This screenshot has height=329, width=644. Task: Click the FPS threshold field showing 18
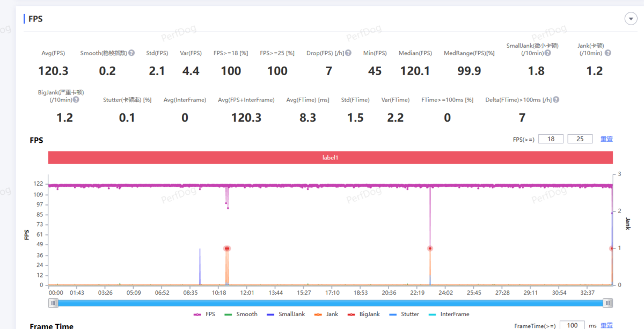[551, 139]
